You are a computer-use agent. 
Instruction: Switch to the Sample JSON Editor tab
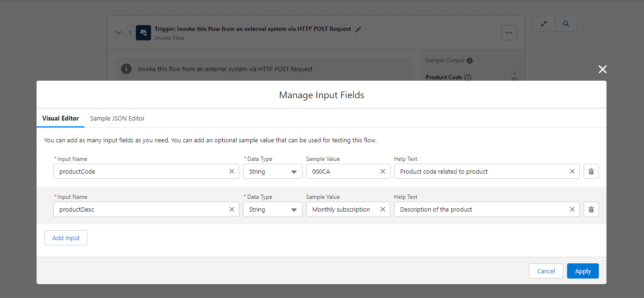pyautogui.click(x=117, y=118)
